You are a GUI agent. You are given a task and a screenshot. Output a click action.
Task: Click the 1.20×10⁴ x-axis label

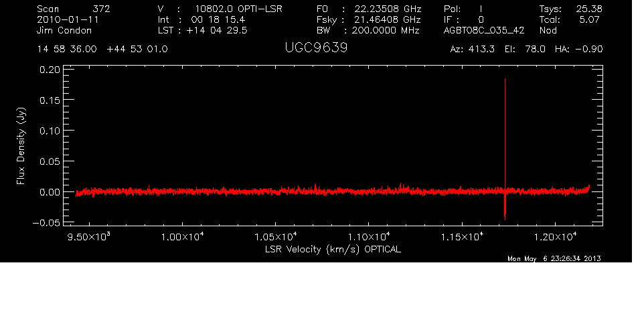(x=555, y=237)
